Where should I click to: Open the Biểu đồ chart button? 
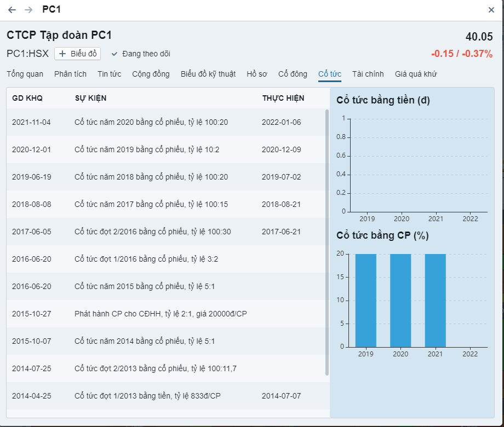pyautogui.click(x=77, y=54)
